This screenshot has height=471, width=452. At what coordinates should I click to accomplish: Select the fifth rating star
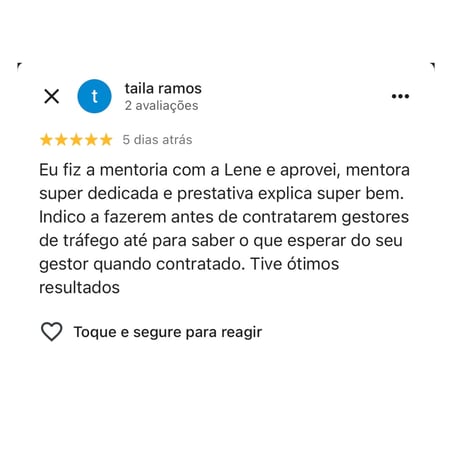point(106,140)
